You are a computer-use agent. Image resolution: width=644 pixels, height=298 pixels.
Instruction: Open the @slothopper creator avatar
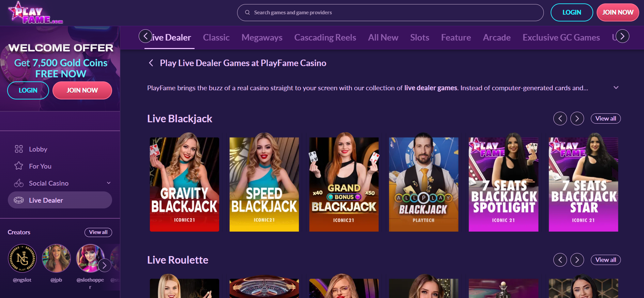tap(90, 258)
